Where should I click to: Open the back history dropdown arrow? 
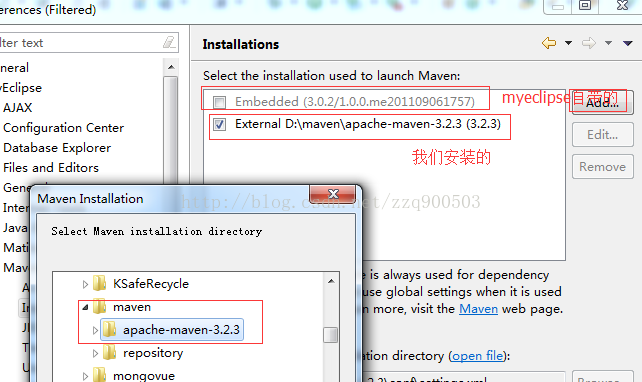click(568, 43)
